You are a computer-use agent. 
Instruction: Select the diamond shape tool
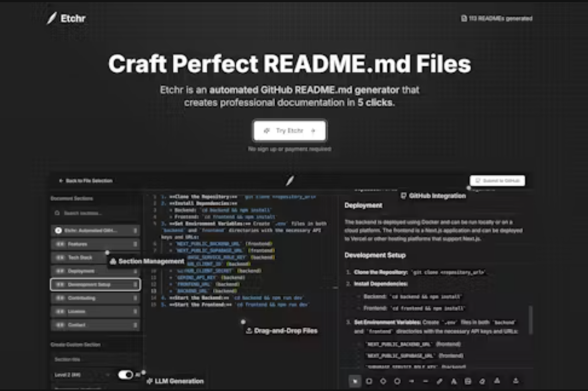tap(383, 381)
